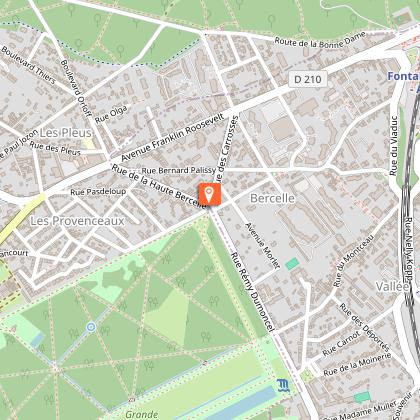Click teal building near Rue Madame Muller
This screenshot has height=420, width=420.
[362, 397]
